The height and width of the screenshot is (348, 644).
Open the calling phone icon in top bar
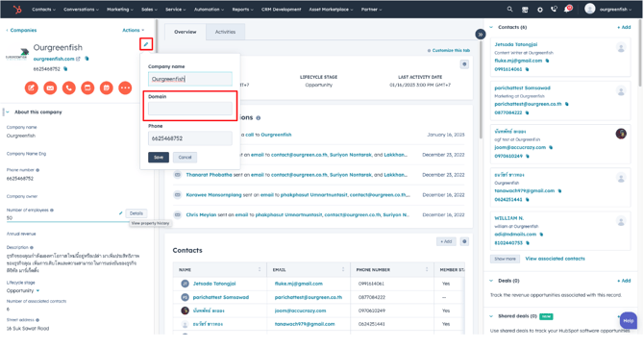[554, 9]
